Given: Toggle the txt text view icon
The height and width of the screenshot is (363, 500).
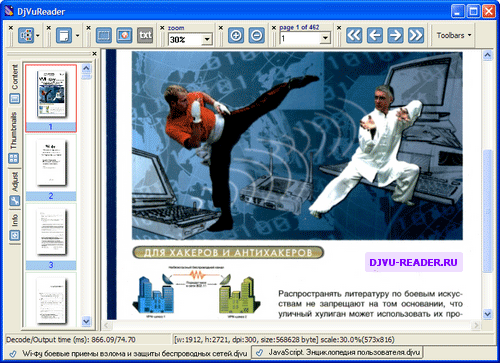Looking at the screenshot, I should tap(145, 35).
